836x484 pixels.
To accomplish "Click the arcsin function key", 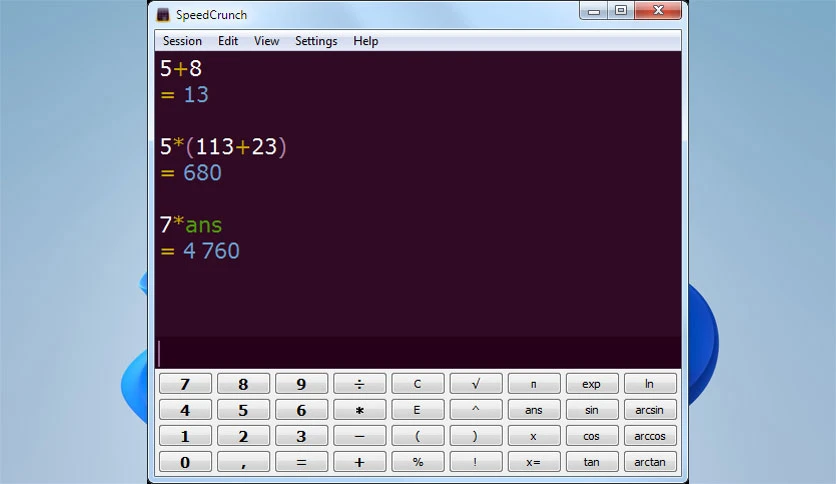I will (650, 410).
